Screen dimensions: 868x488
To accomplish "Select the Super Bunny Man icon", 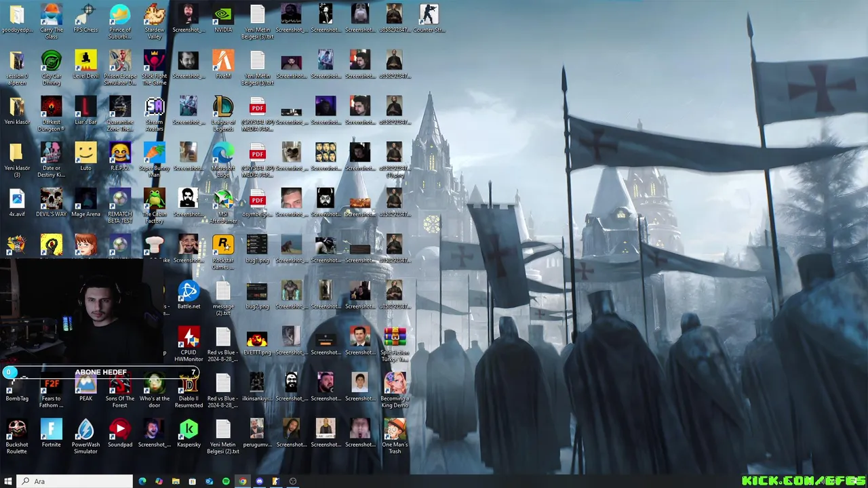I will coord(155,159).
